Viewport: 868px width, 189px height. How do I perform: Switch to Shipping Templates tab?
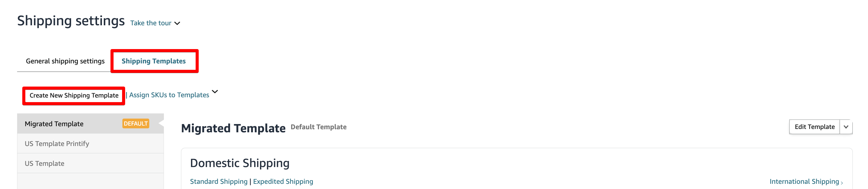tap(153, 61)
